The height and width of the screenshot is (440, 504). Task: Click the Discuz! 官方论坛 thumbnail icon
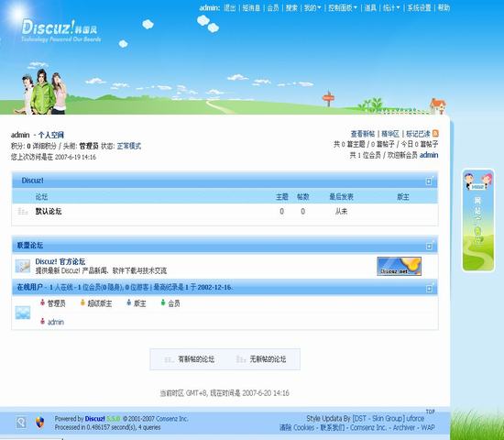point(23,266)
